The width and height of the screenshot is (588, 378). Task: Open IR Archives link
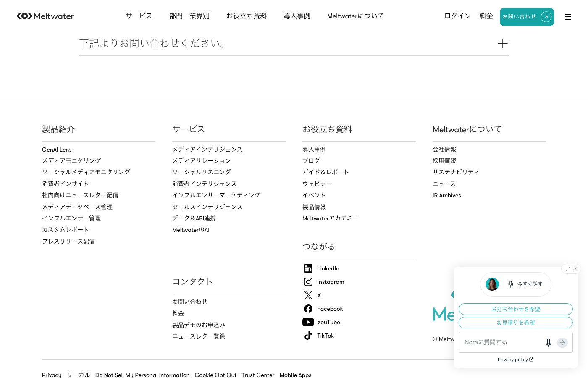pyautogui.click(x=447, y=195)
